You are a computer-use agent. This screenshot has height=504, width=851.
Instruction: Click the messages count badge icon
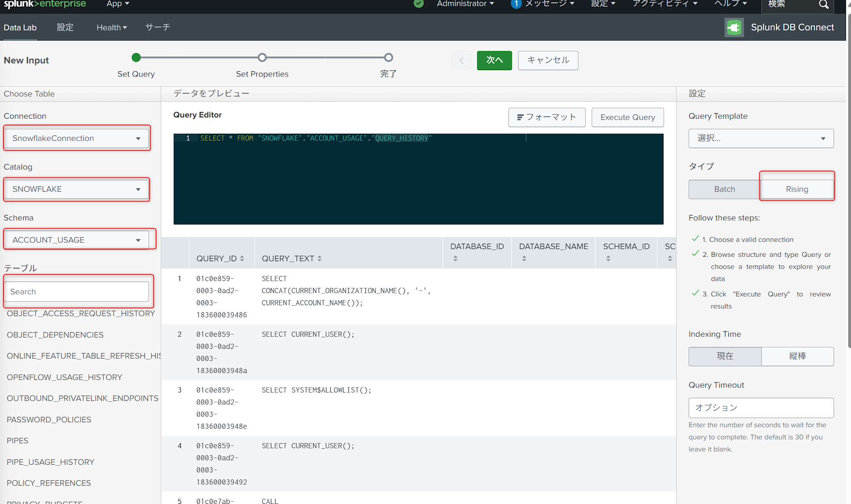(516, 4)
